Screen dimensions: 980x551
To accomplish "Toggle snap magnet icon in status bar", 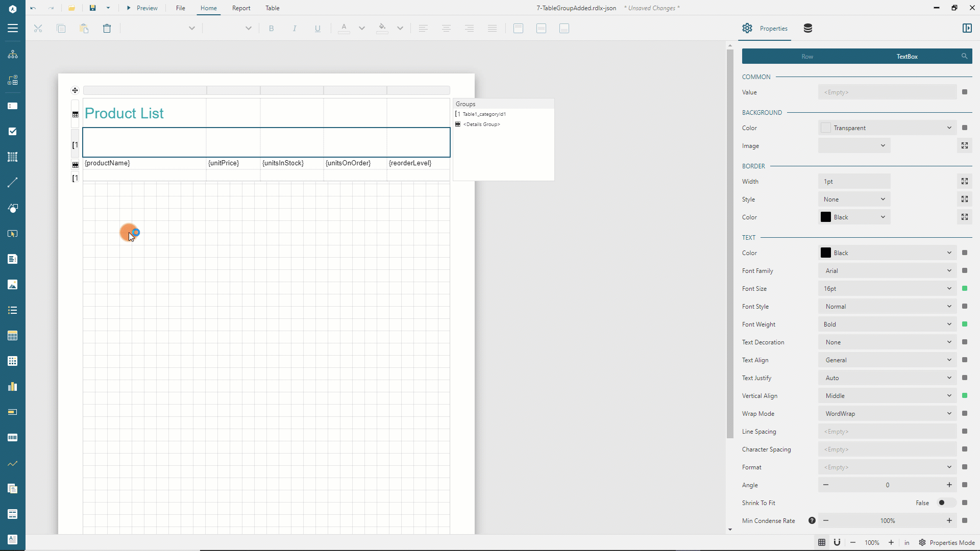I will 837,542.
